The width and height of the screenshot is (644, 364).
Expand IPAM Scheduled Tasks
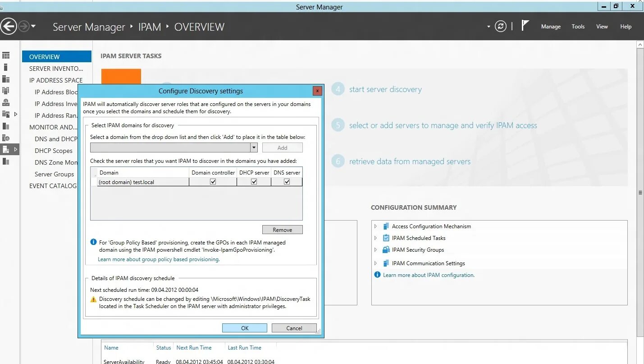click(x=376, y=238)
